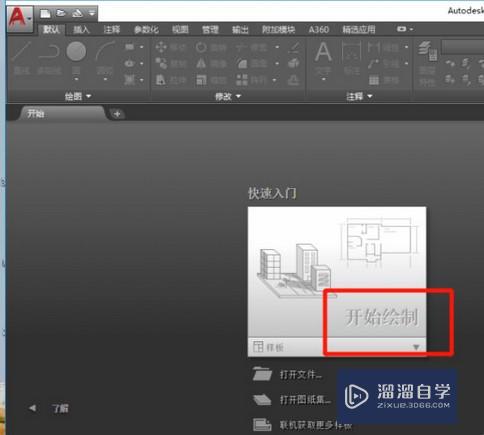This screenshot has height=435, width=484.
Task: Select the Fillet tool
Action: tap(252, 63)
